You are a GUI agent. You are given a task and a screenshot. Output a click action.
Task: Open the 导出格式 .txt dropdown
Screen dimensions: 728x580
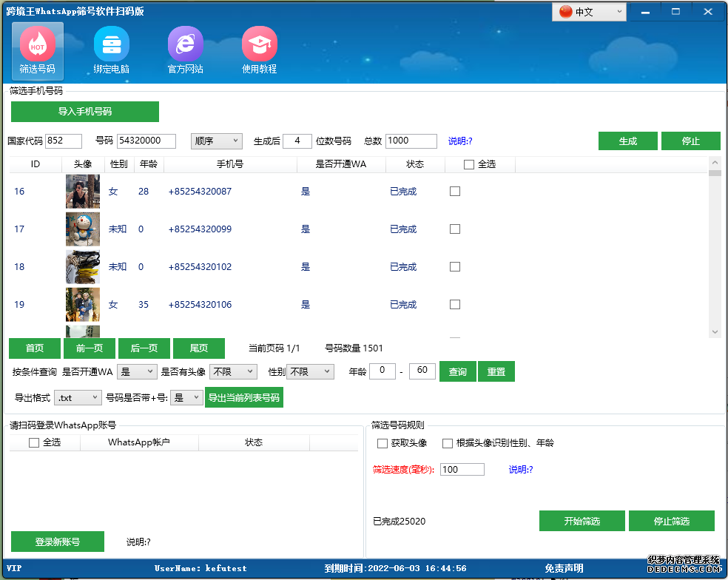(x=78, y=397)
